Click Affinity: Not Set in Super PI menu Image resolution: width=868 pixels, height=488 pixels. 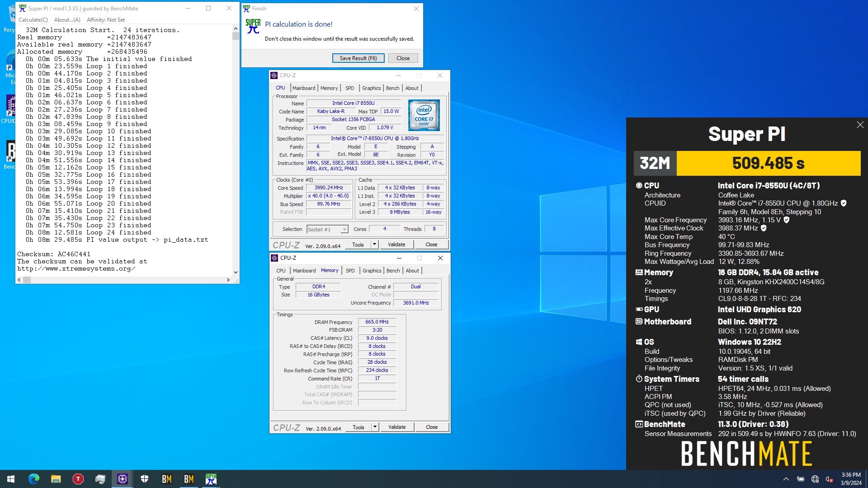105,20
